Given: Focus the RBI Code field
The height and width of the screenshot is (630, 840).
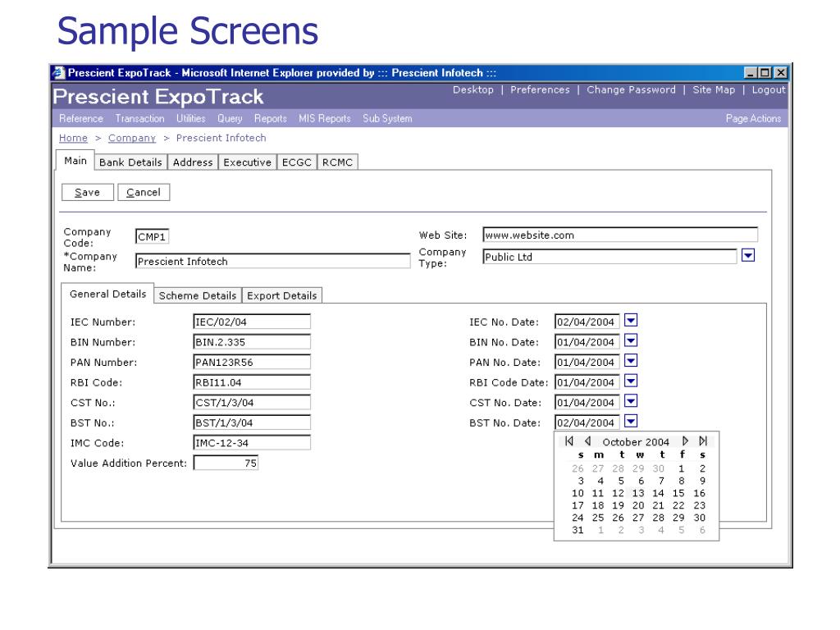Looking at the screenshot, I should coord(252,382).
